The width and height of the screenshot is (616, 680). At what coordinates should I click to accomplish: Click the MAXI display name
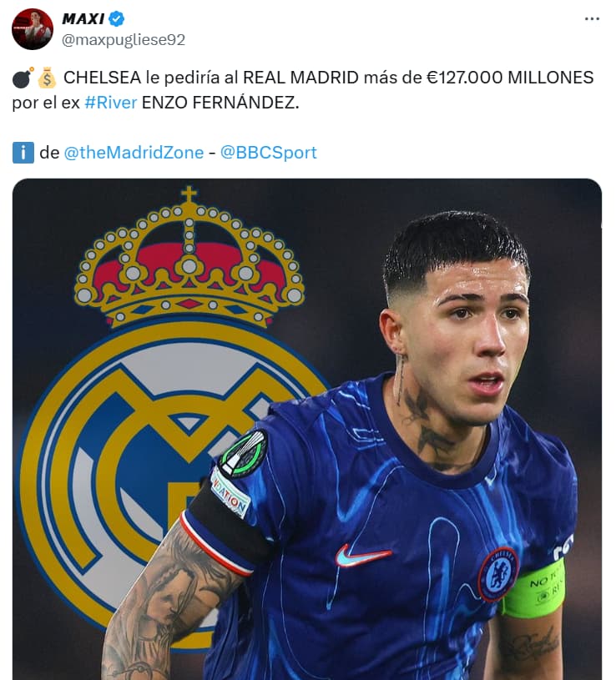(83, 18)
